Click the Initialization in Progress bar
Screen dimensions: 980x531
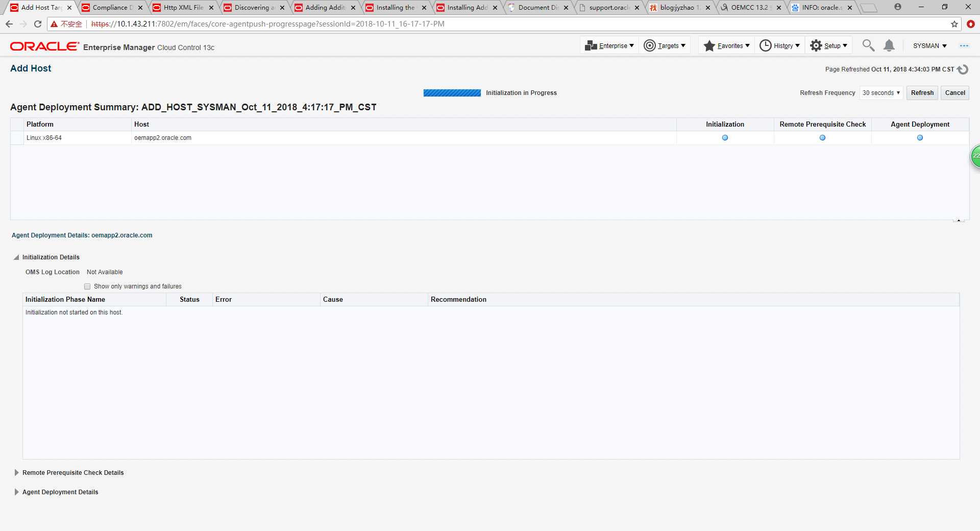pyautogui.click(x=452, y=93)
